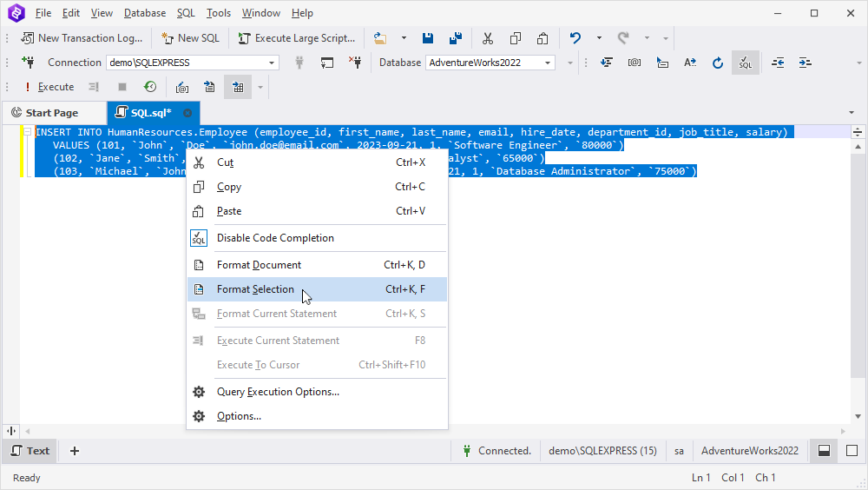Image resolution: width=868 pixels, height=490 pixels.
Task: Open the Database combo box AdventureWorks2022
Action: coord(490,63)
